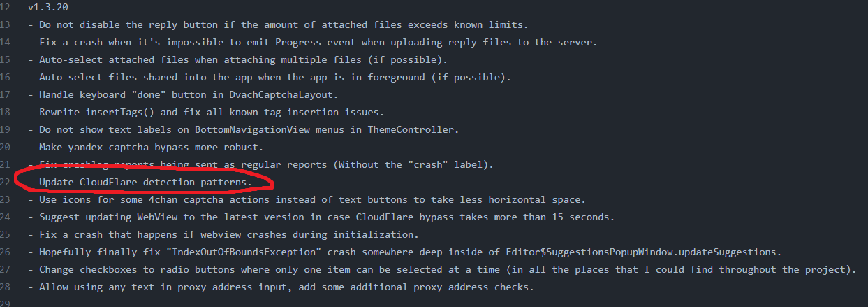Select the Progress event crash fix line
This screenshot has height=307, width=868.
312,42
